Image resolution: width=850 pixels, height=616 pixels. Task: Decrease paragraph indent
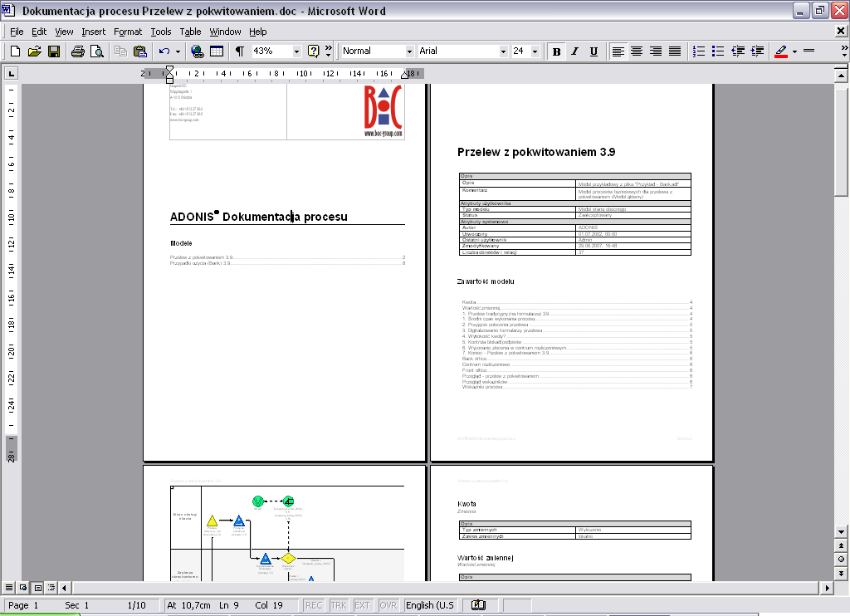point(738,51)
